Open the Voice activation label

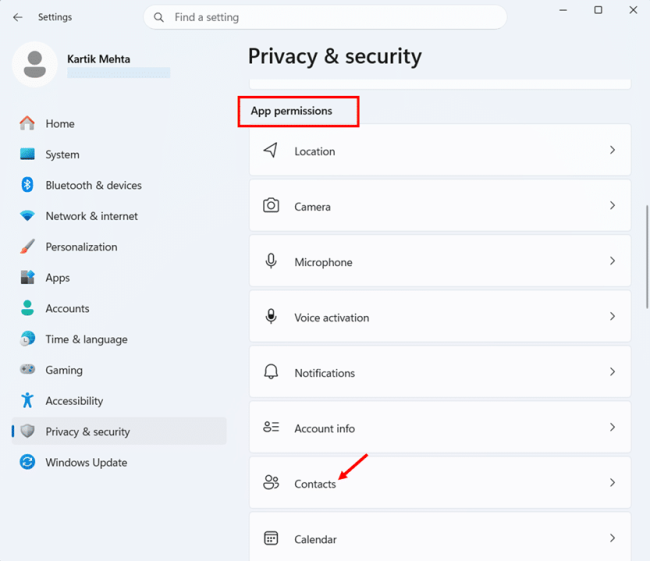[x=332, y=318]
